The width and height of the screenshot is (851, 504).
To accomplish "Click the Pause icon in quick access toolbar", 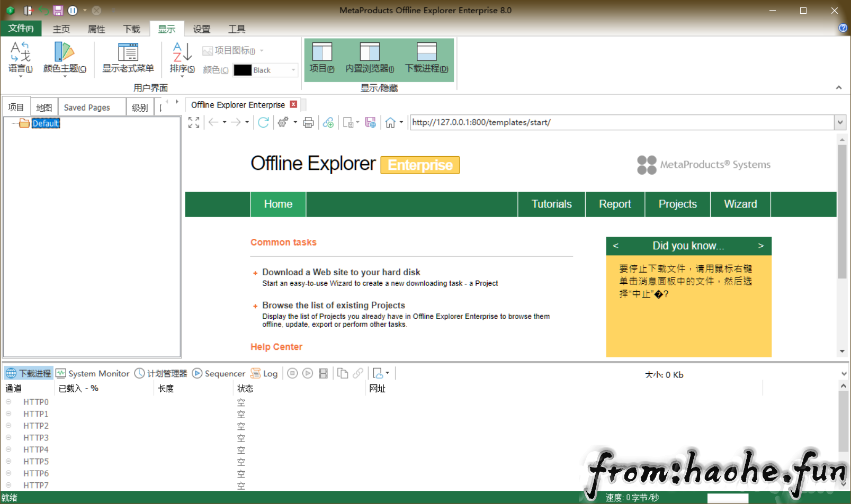I will [72, 10].
